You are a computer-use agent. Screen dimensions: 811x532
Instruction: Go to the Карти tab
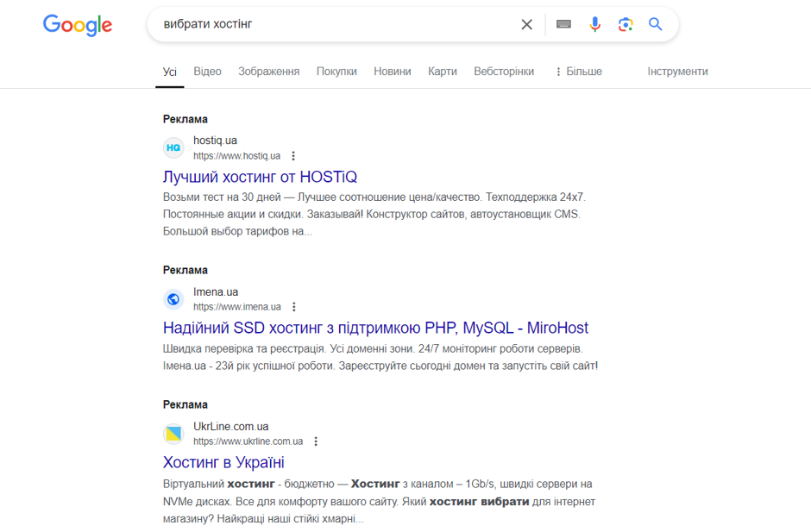[x=443, y=72]
